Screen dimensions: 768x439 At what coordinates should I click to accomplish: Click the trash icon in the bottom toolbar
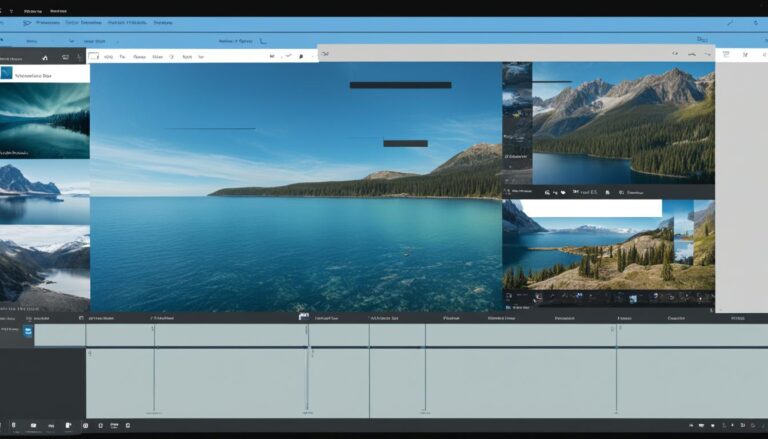14,425
